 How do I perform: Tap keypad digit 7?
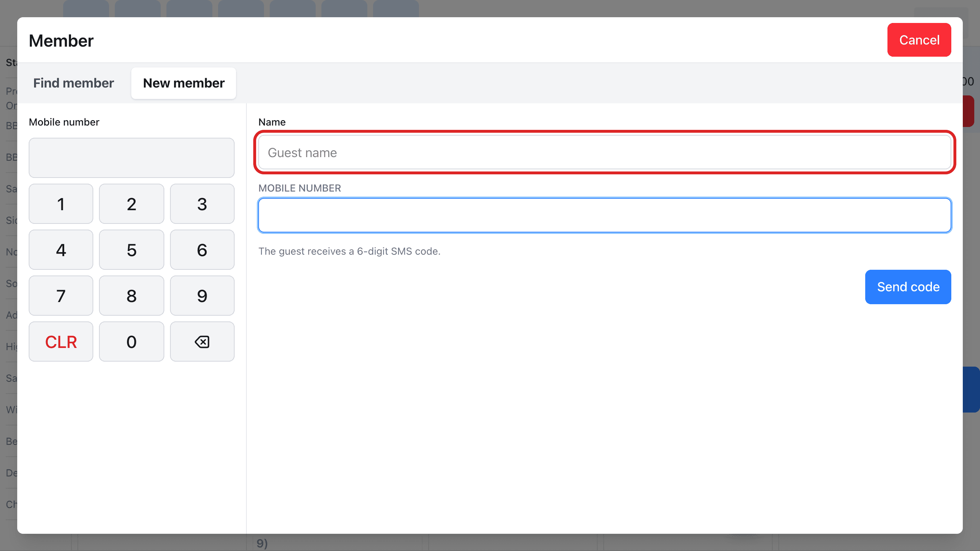pos(61,296)
